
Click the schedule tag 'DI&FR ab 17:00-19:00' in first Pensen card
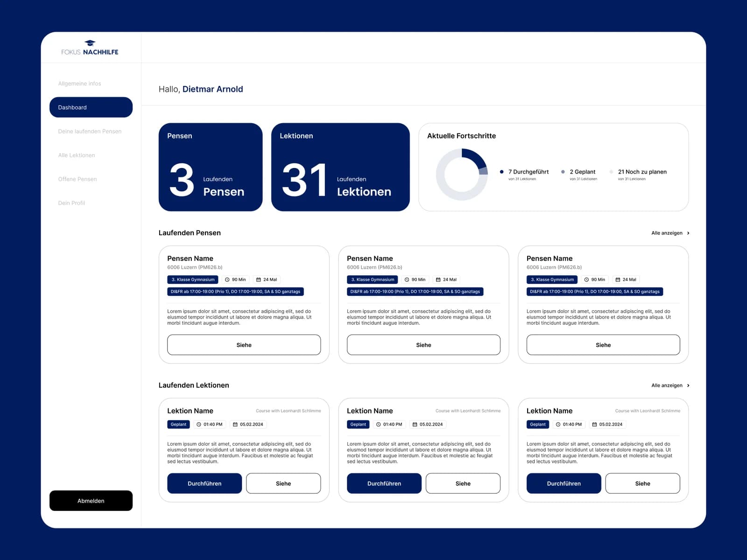pyautogui.click(x=235, y=292)
